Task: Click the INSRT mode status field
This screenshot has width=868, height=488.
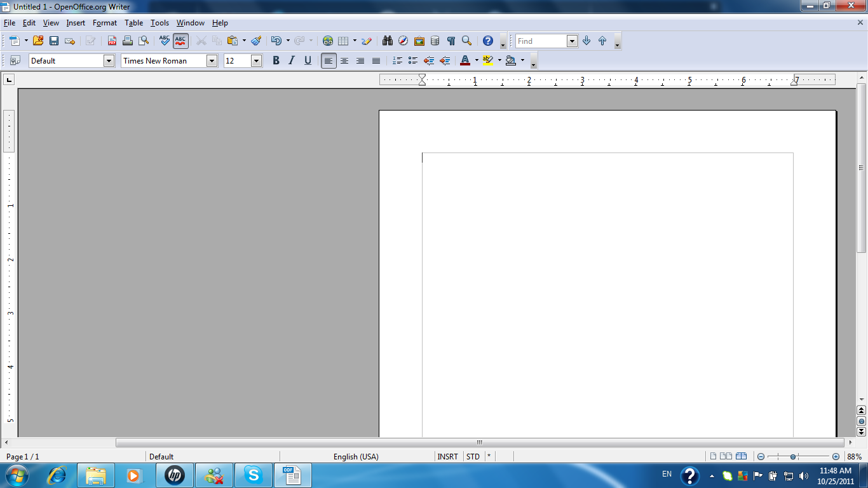Action: pyautogui.click(x=448, y=456)
